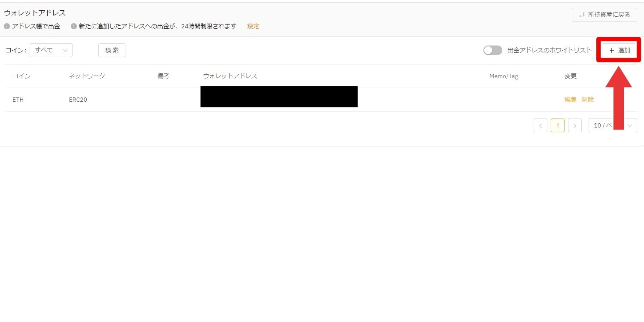644x322 pixels.
Task: Click the ERC20 network cell
Action: pos(78,100)
